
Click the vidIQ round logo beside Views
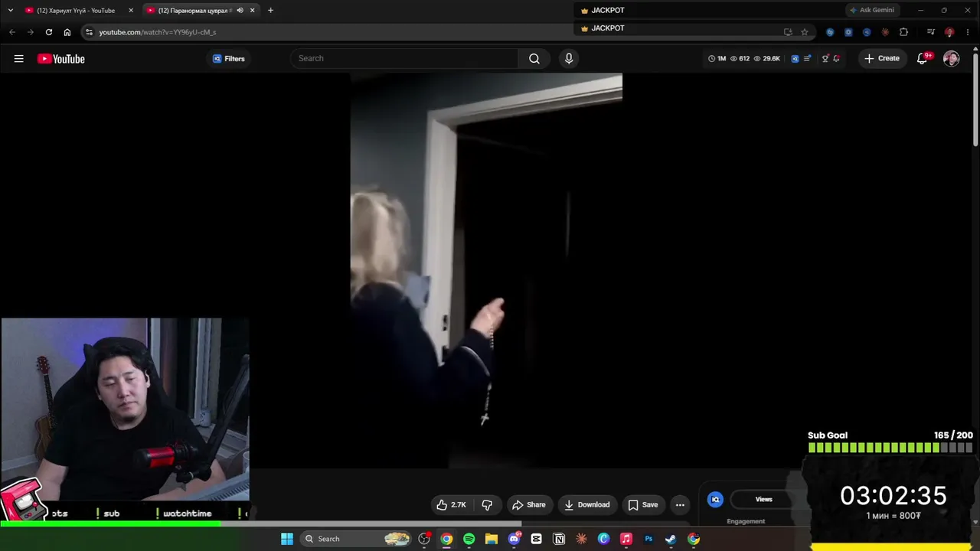(x=715, y=500)
